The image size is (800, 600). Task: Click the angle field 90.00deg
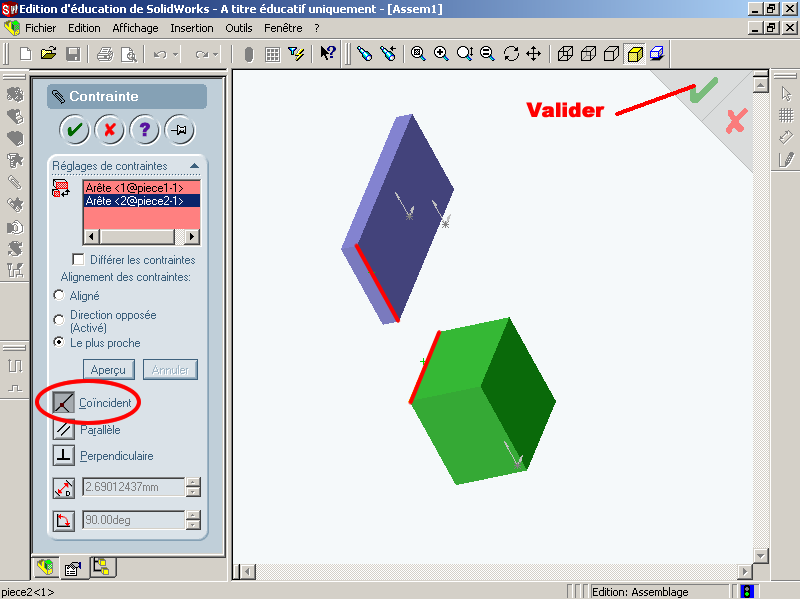pyautogui.click(x=134, y=520)
